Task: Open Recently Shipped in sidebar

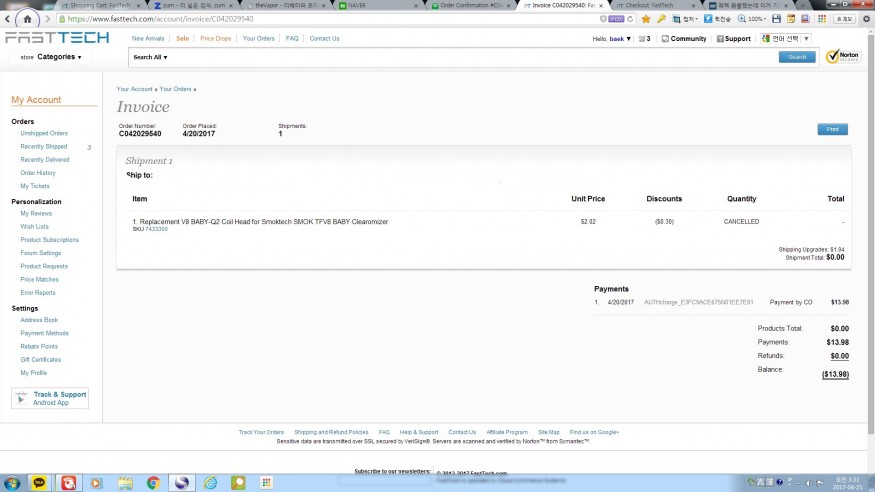Action: click(x=44, y=147)
